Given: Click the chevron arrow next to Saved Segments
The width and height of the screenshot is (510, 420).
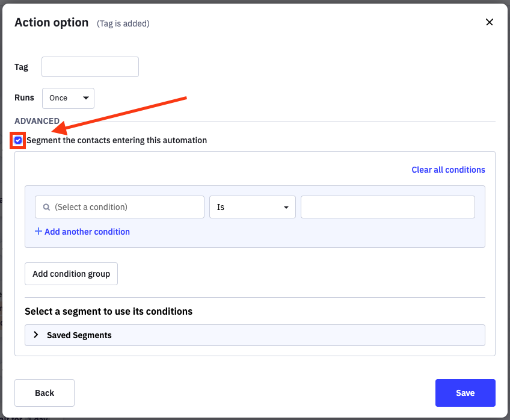Looking at the screenshot, I should (x=36, y=335).
